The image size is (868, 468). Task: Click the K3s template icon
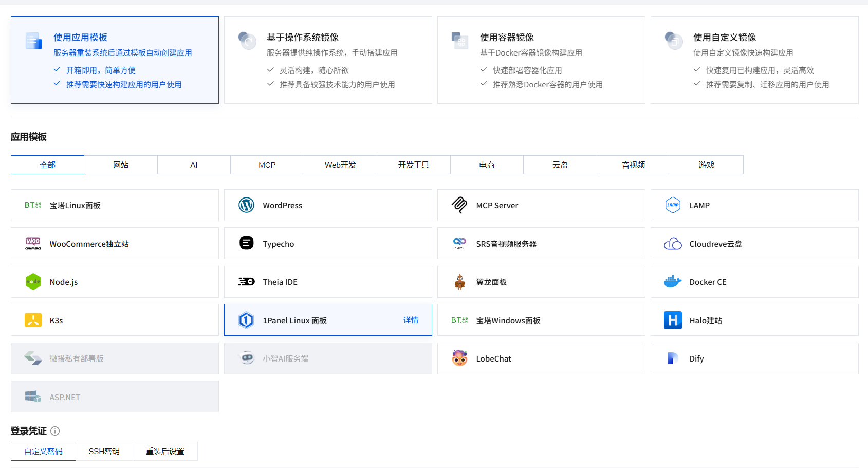pos(33,320)
